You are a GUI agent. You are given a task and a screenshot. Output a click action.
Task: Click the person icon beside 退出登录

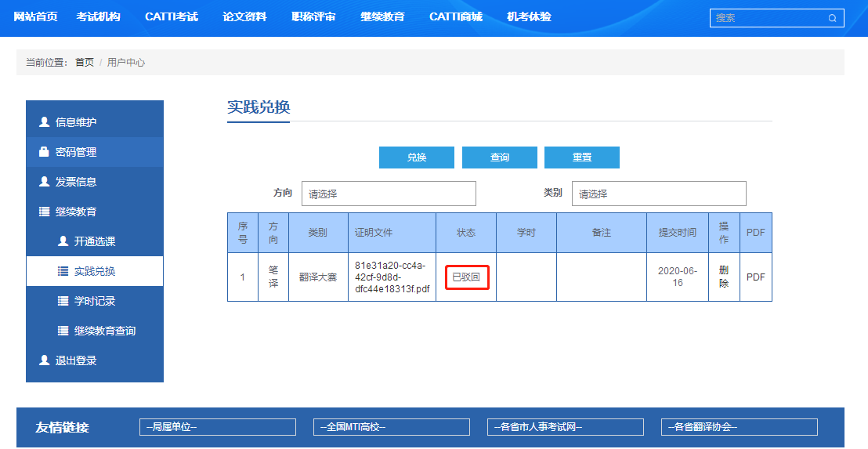point(44,360)
